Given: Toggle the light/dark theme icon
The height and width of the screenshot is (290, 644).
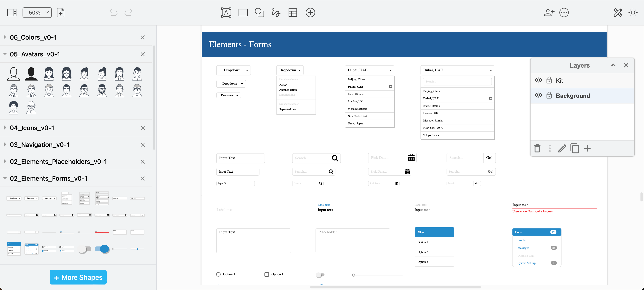Looking at the screenshot, I should 633,13.
